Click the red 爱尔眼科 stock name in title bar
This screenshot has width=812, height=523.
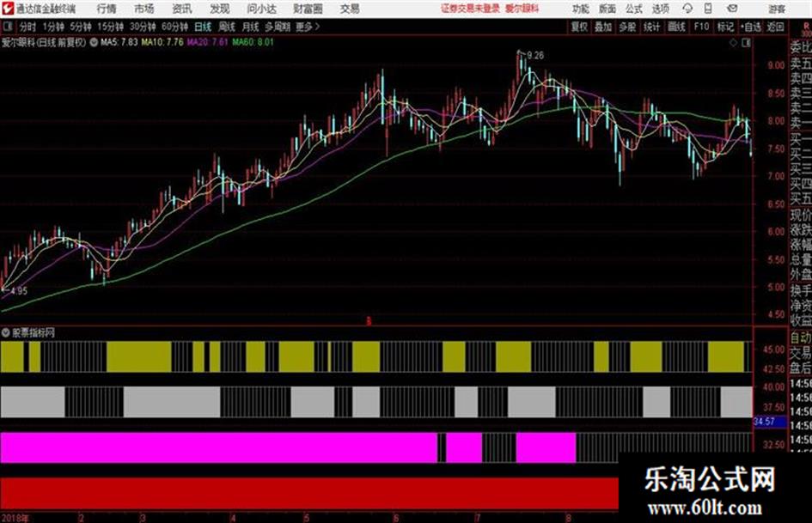click(522, 9)
